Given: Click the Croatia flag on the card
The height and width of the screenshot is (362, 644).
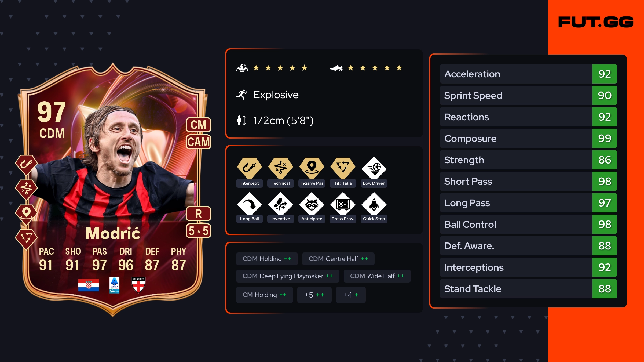Looking at the screenshot, I should click(x=89, y=285).
